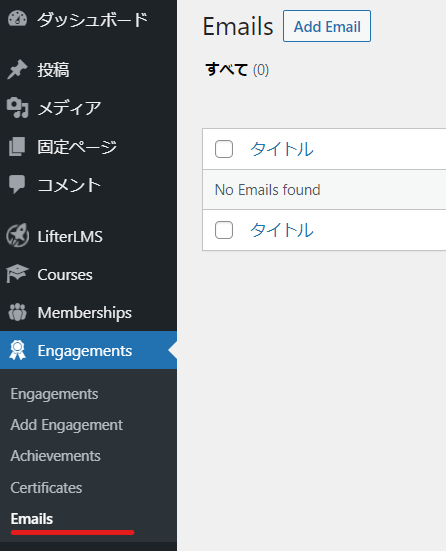Click the pushpin icon beside 投稿
Viewport: 446px width, 551px height.
point(17,70)
